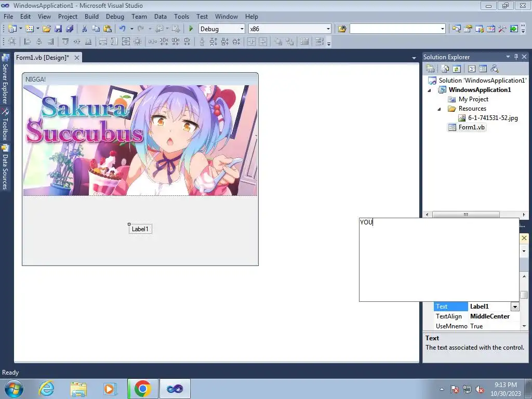
Task: Click the Make Same Width icon
Action: (x=103, y=42)
